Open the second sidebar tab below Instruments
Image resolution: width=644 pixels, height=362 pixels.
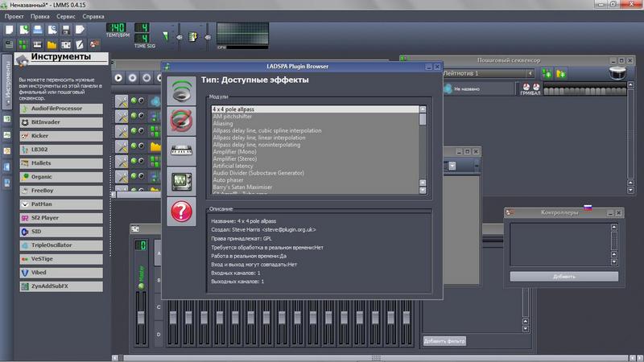click(x=7, y=119)
